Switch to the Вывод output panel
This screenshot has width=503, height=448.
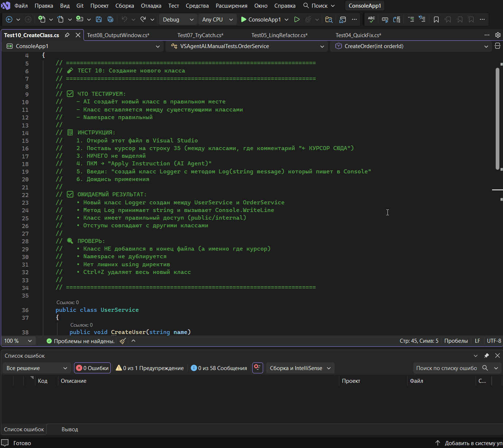point(70,429)
